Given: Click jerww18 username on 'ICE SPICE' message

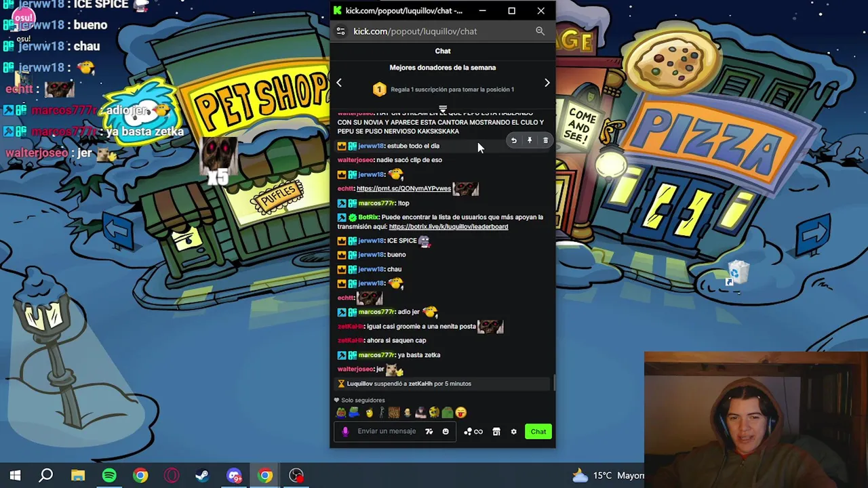Looking at the screenshot, I should coord(371,241).
